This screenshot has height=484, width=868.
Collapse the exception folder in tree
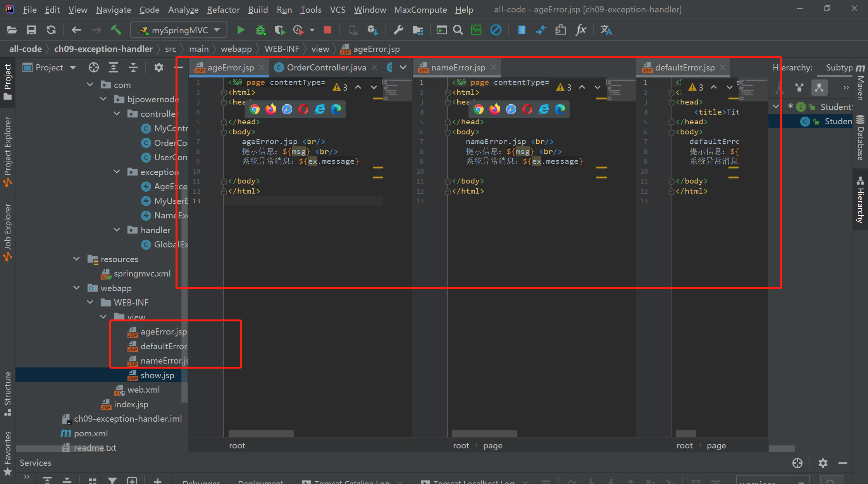pyautogui.click(x=117, y=172)
